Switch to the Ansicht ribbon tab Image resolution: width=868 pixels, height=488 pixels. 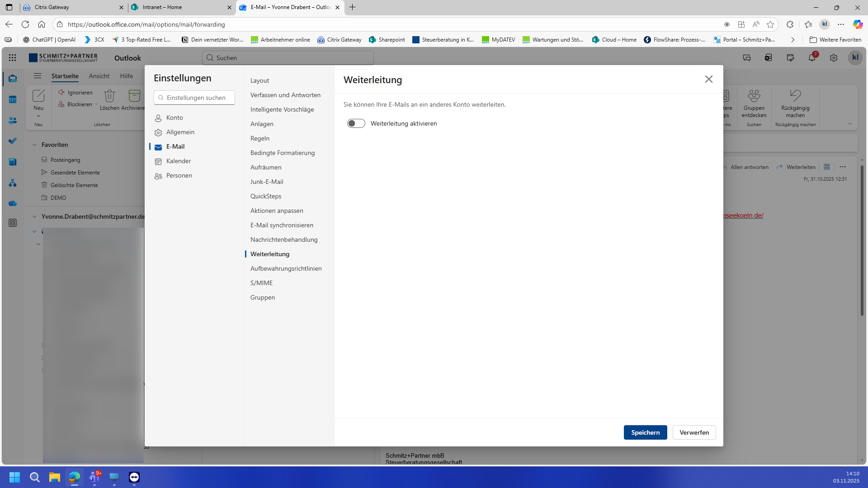[x=99, y=76]
